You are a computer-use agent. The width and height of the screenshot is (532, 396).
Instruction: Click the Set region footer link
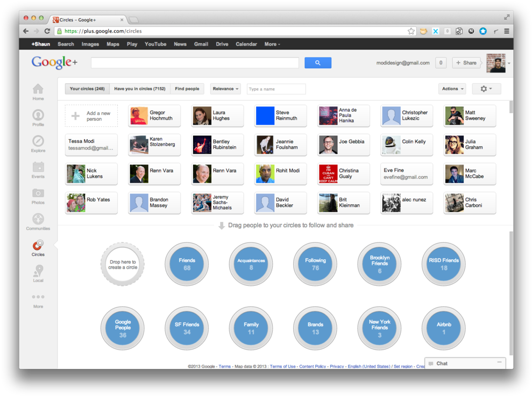[403, 366]
